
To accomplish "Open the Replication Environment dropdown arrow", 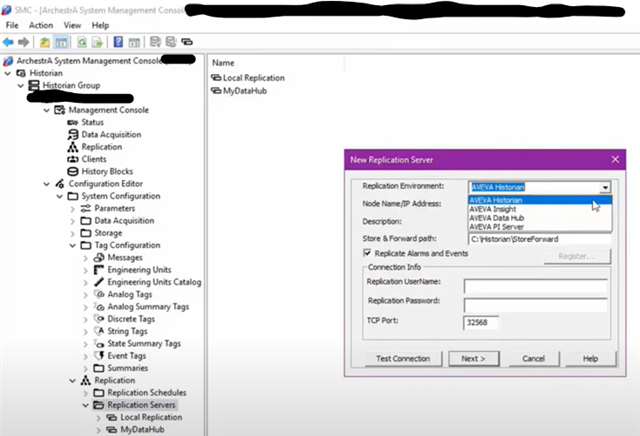I will tap(605, 187).
